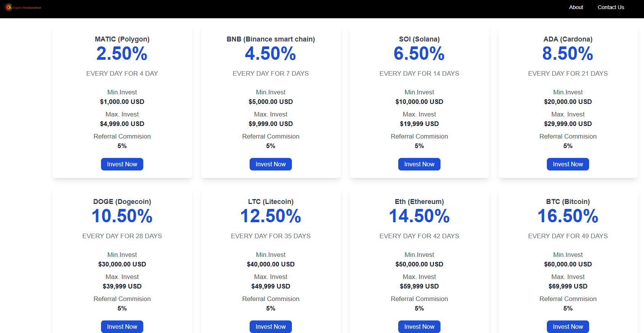644x333 pixels.
Task: Open the About page
Action: coord(576,7)
